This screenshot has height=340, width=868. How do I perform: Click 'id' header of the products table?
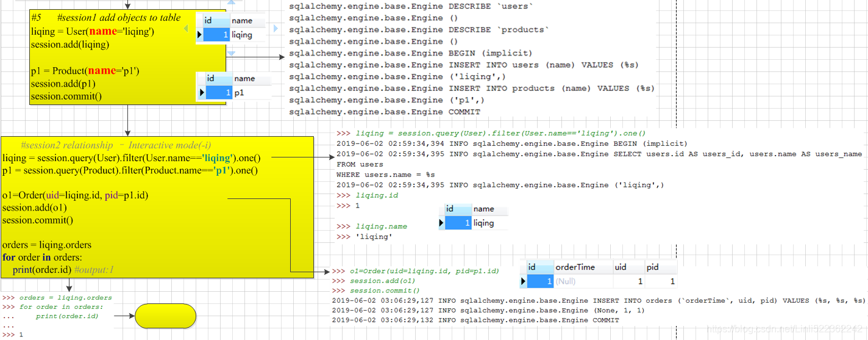coord(211,79)
